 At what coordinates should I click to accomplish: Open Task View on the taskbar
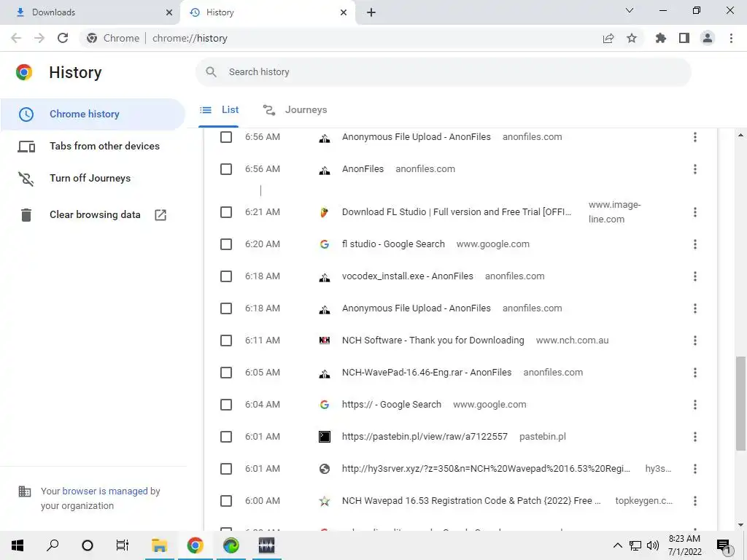[x=123, y=545]
